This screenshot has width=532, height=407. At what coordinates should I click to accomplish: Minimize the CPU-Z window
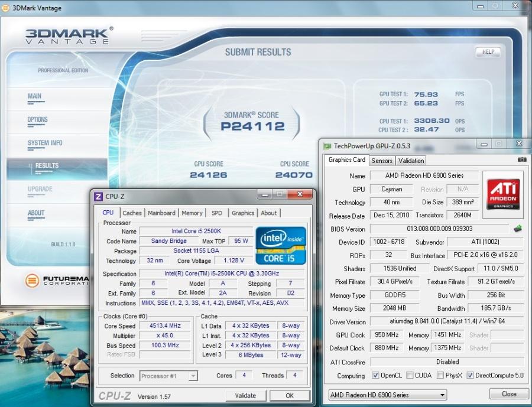coord(265,194)
